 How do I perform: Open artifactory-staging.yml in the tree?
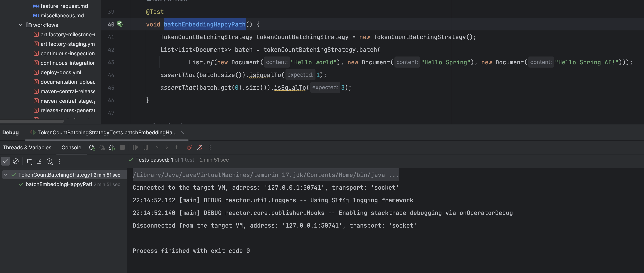coord(68,44)
